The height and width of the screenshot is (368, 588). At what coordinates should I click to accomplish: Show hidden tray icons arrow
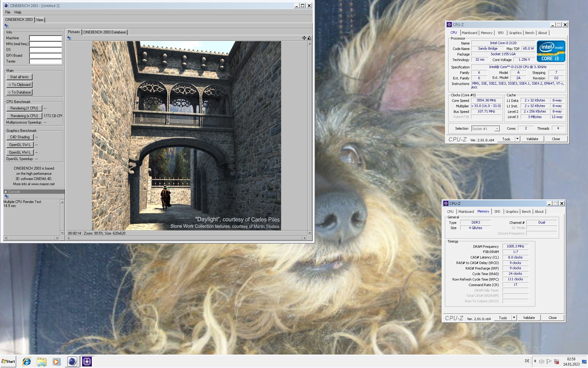click(535, 361)
